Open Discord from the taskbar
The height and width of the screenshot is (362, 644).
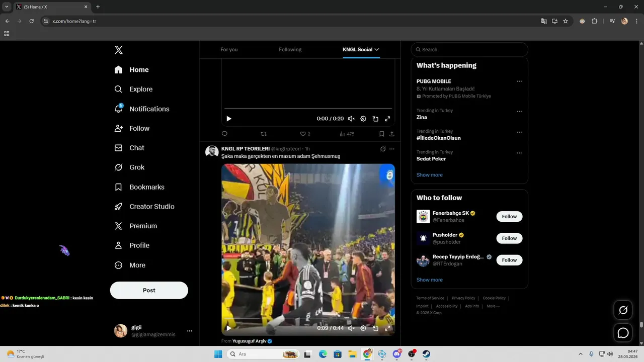click(x=397, y=354)
